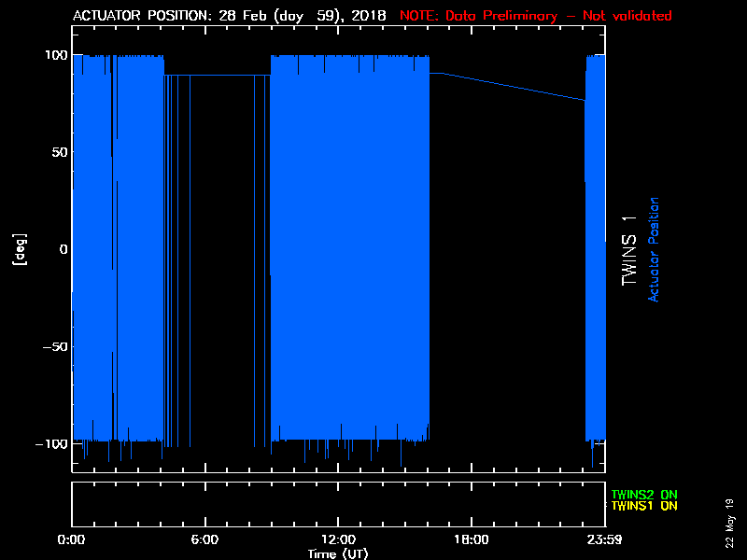Click the sloped blue line after 16:00
The image size is (747, 560).
point(509,86)
